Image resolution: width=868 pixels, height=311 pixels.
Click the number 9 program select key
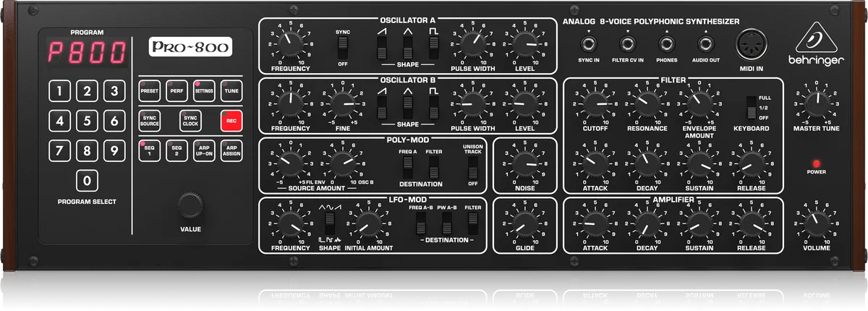click(x=114, y=150)
